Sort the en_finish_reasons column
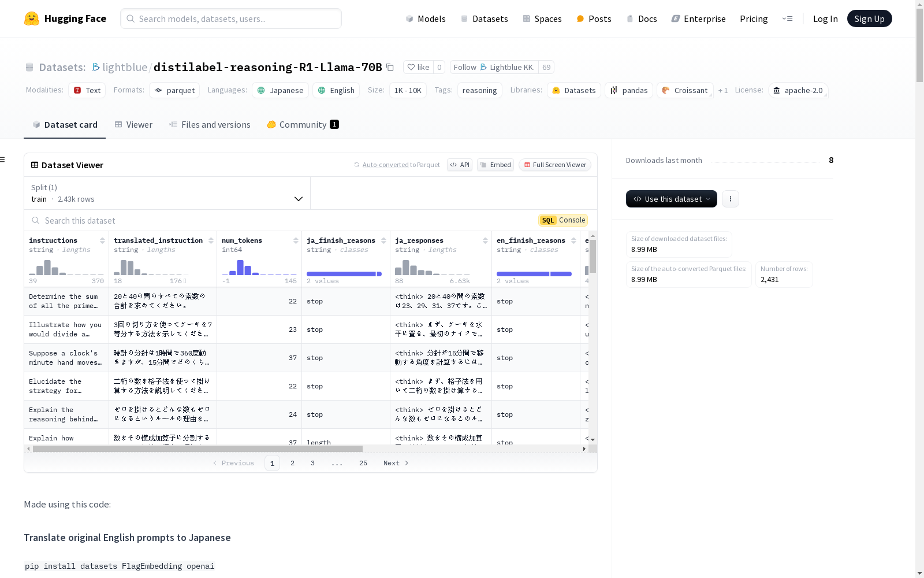This screenshot has height=578, width=924. coord(573,240)
